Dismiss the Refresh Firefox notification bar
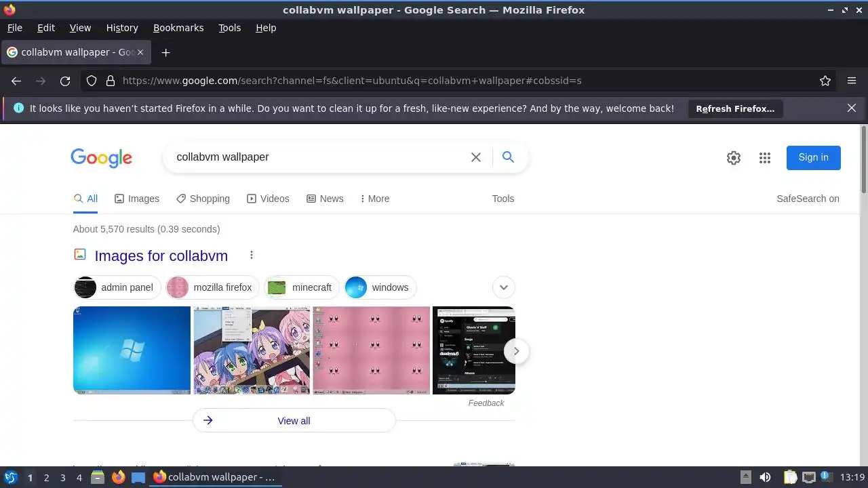This screenshot has width=868, height=488. coord(852,108)
